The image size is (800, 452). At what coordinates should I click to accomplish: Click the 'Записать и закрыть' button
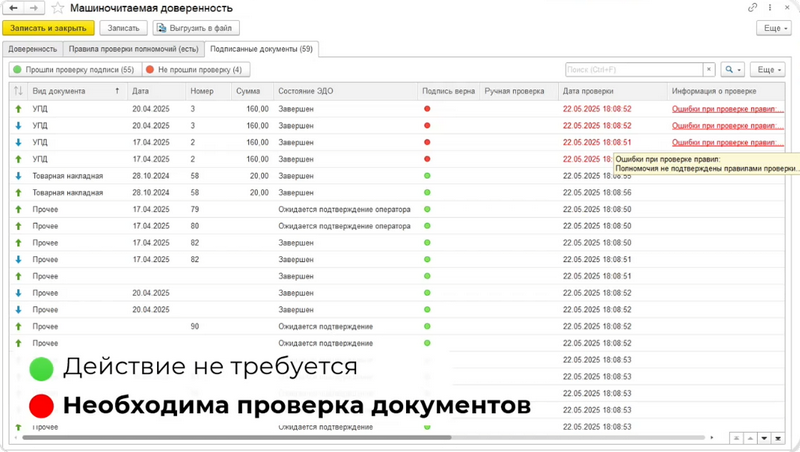49,28
